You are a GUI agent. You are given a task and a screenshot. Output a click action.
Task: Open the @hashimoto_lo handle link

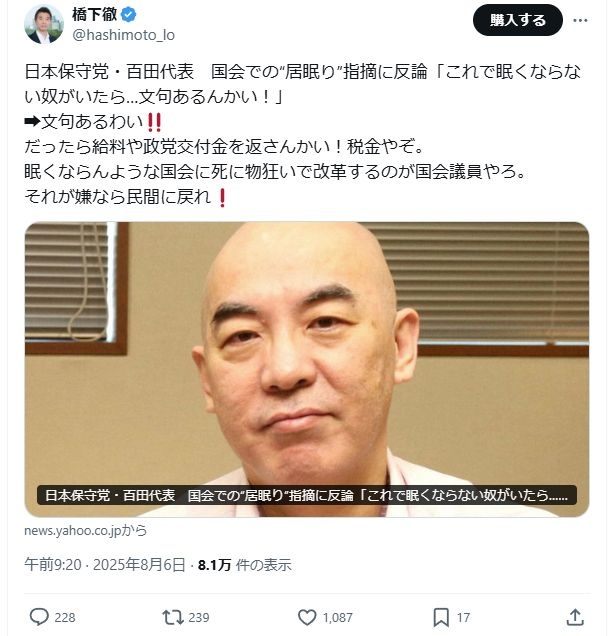pos(123,35)
